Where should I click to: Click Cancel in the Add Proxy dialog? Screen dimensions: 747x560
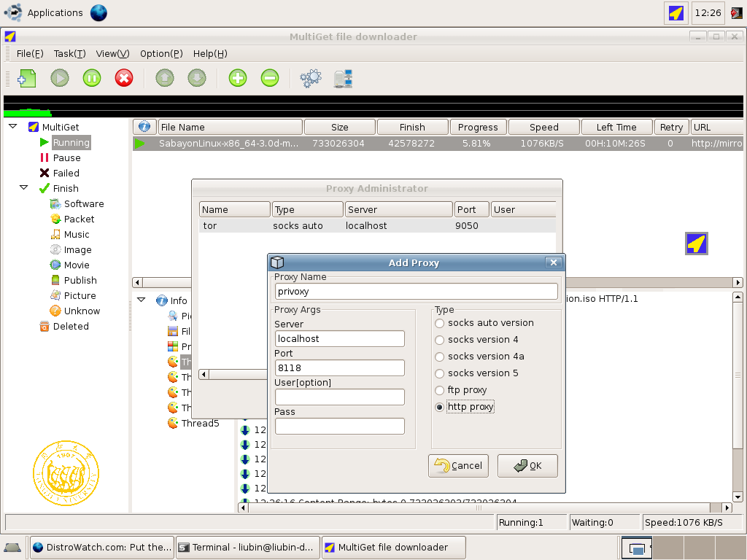(x=458, y=466)
